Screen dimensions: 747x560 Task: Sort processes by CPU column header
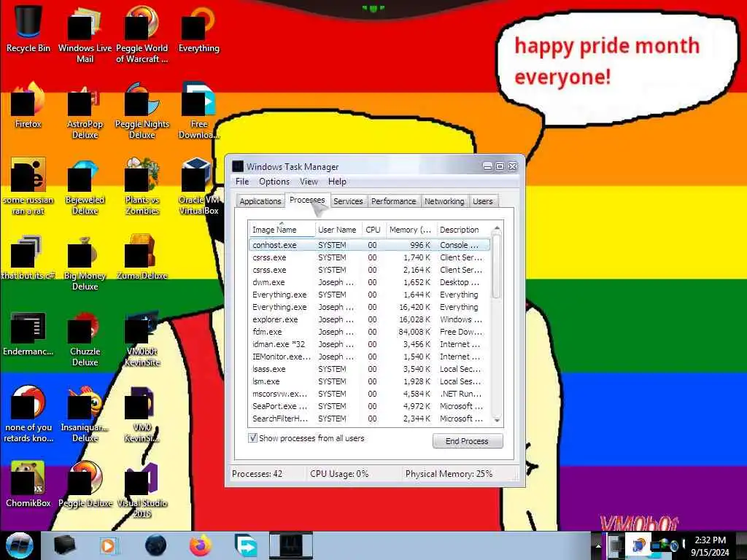tap(373, 230)
